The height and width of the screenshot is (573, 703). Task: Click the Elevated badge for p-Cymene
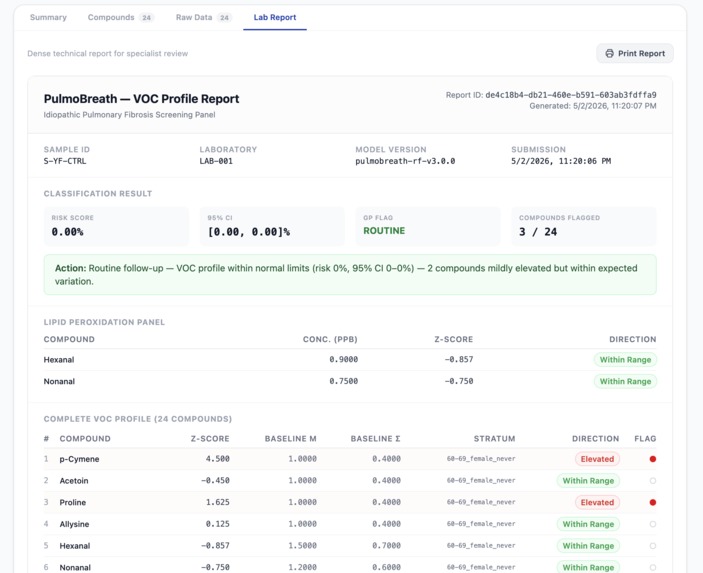pos(597,459)
